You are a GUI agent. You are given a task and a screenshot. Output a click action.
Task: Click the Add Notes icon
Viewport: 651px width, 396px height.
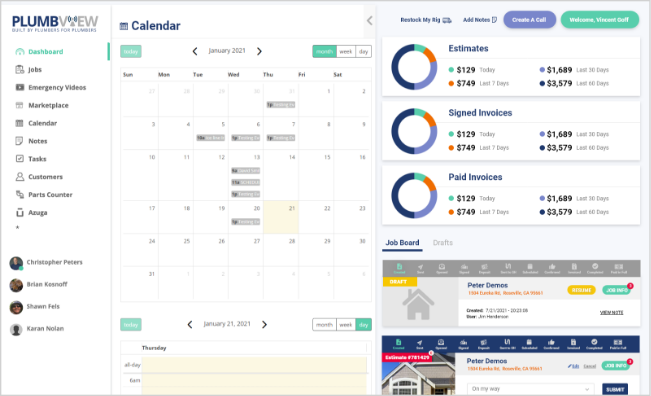(x=494, y=20)
